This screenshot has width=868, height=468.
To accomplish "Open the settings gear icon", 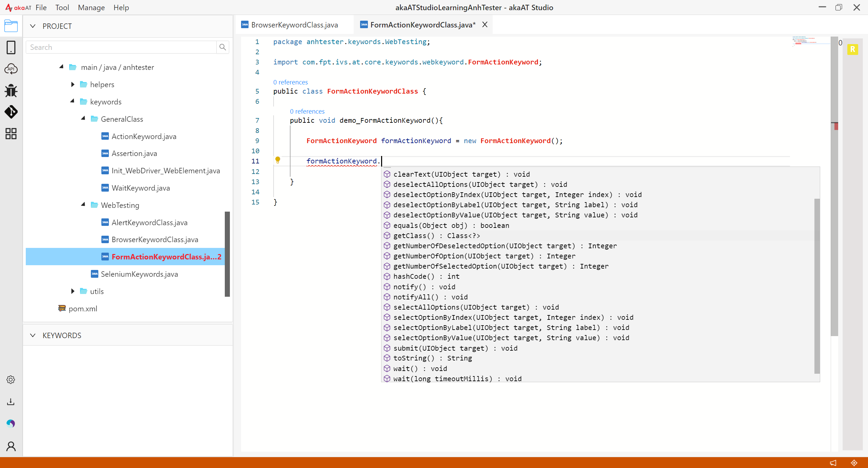I will [11, 379].
